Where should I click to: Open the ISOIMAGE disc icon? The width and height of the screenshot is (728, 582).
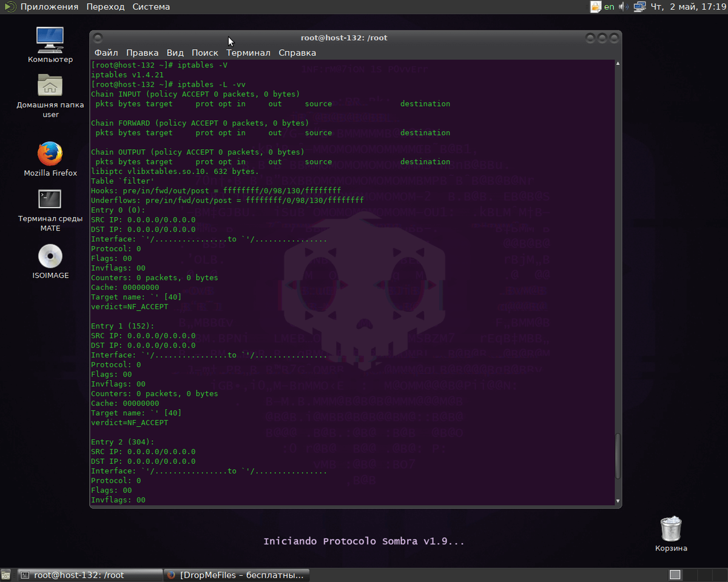(x=50, y=262)
